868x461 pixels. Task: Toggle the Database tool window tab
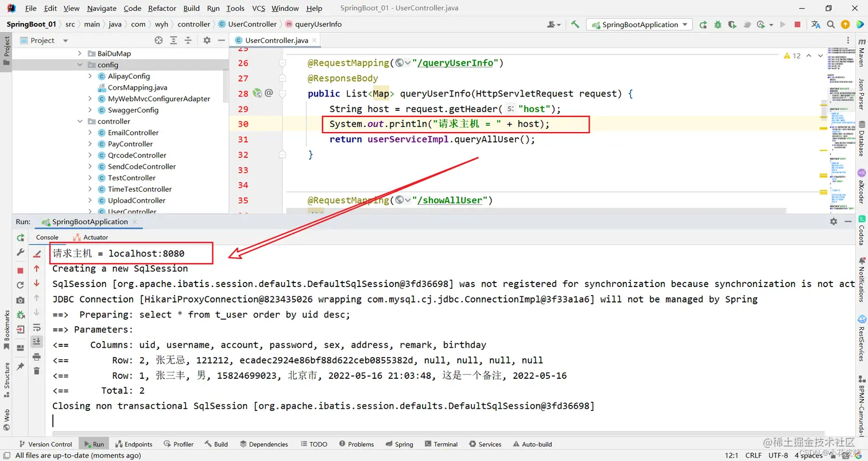[861, 138]
